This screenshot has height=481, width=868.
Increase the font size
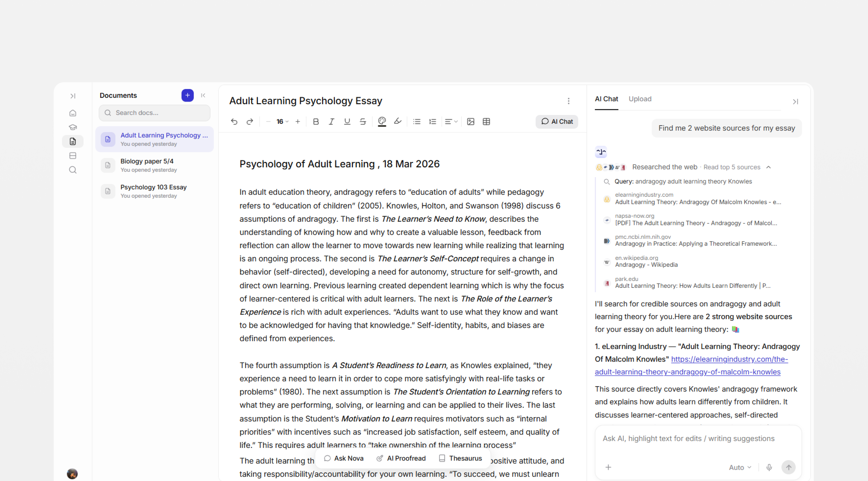[x=298, y=122]
